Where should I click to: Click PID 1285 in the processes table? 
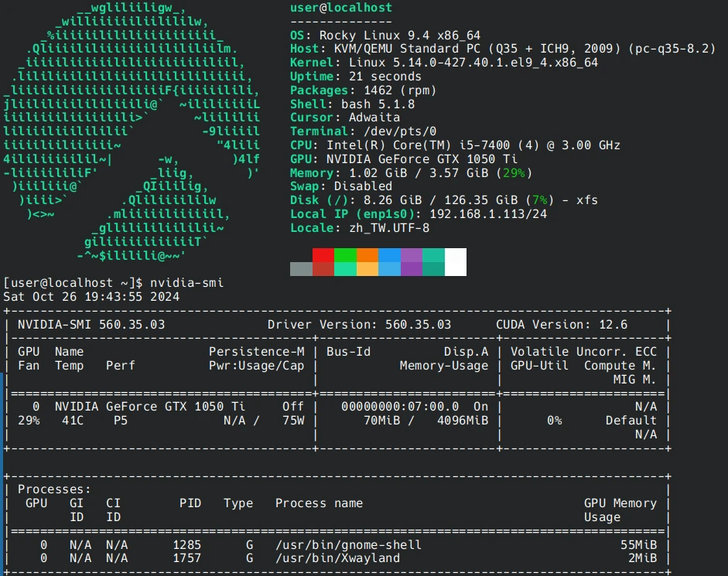point(190,544)
